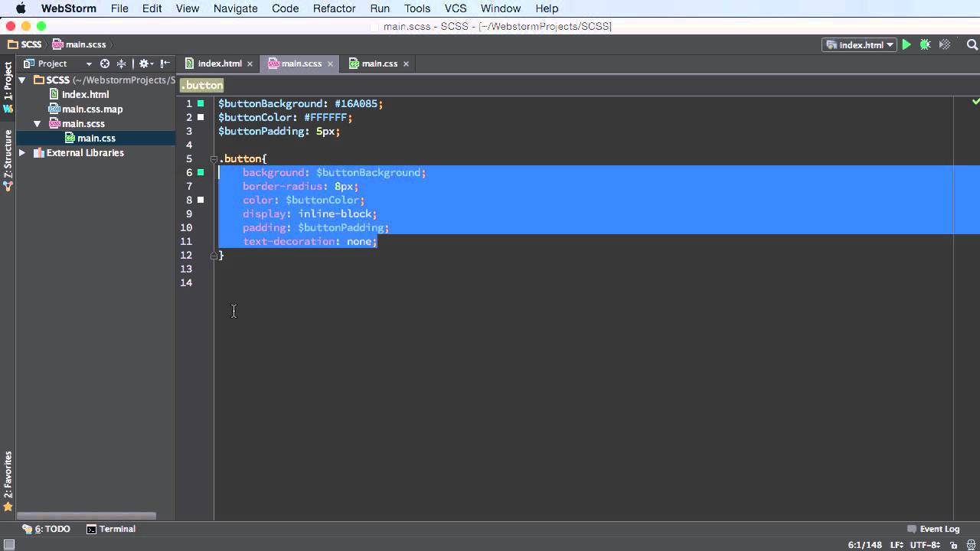Collapse the main.scss tree node

coord(37,124)
